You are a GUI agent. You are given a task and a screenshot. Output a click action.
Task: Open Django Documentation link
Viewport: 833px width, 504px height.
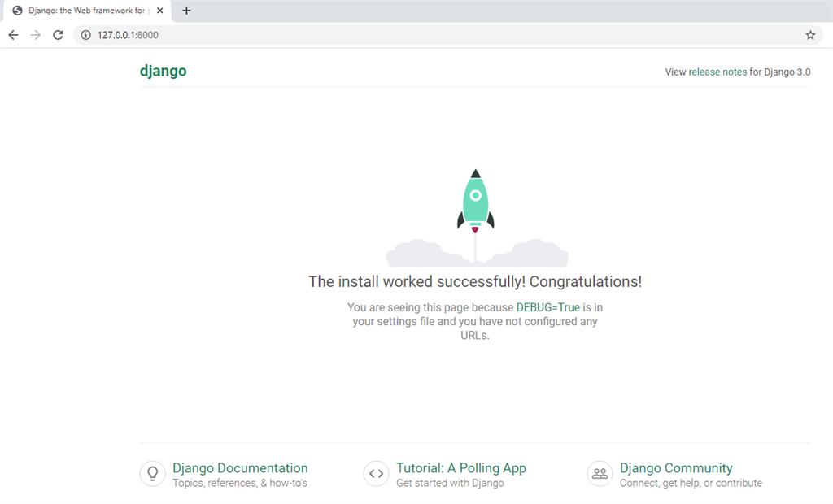tap(240, 468)
